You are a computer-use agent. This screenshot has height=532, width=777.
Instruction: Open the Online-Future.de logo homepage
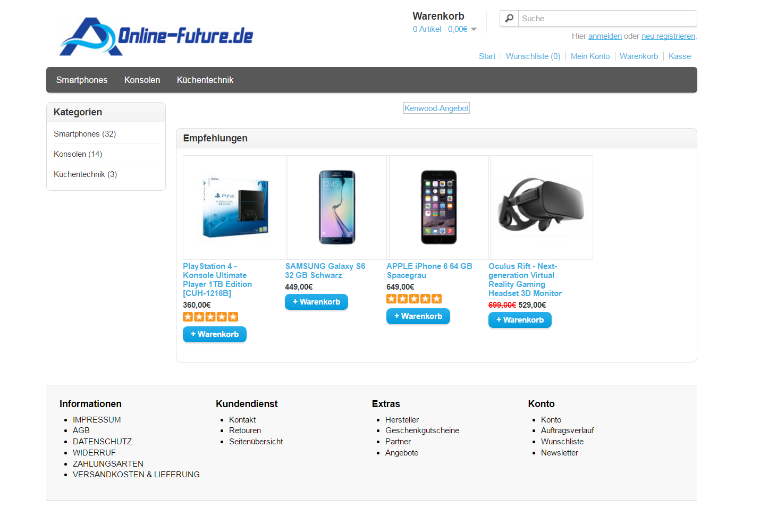tap(156, 37)
